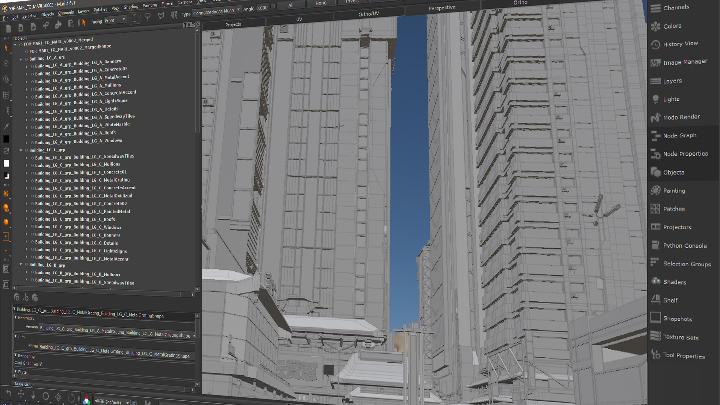Open the Image Manager icon
The width and height of the screenshot is (720, 405).
(653, 62)
